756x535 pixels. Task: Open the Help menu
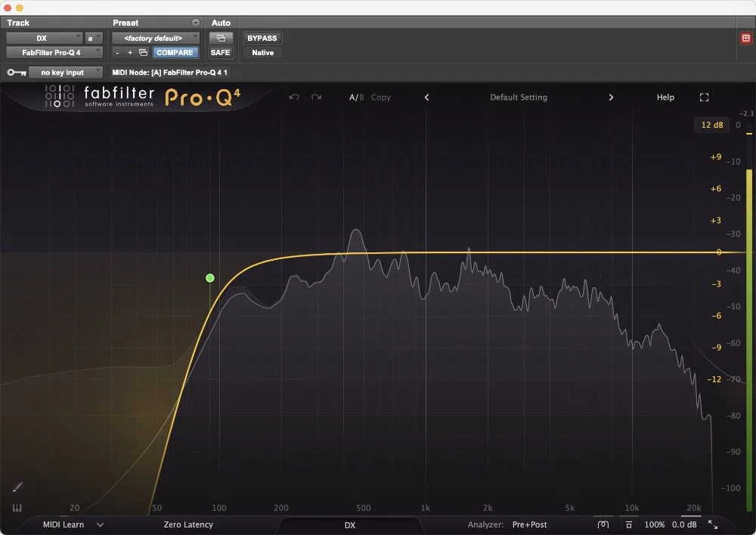pos(665,97)
